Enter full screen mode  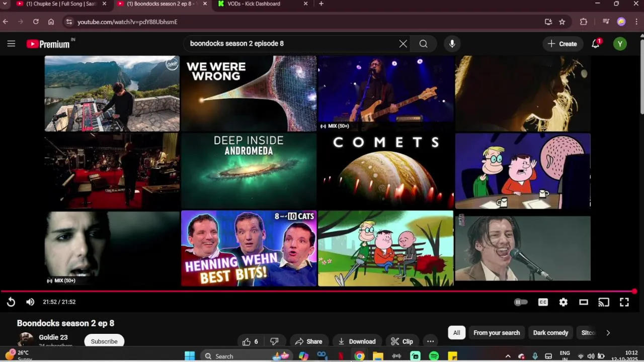624,302
